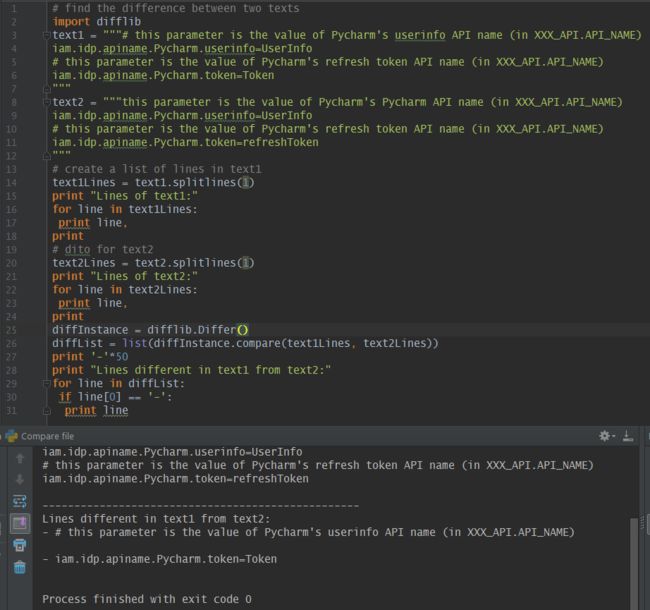650x610 pixels.
Task: Click the comment 'find the difference between two texts'
Action: coord(176,8)
